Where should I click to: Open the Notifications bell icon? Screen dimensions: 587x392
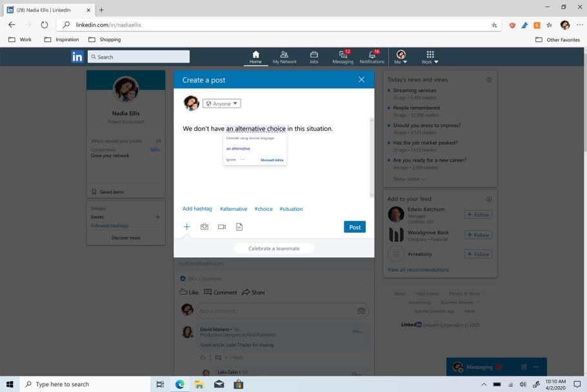372,56
